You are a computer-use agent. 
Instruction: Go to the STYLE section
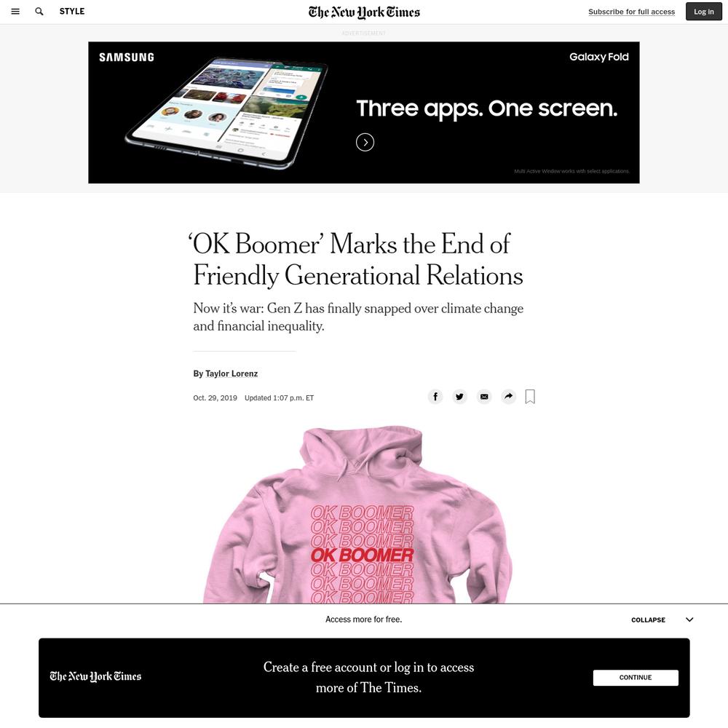72,12
